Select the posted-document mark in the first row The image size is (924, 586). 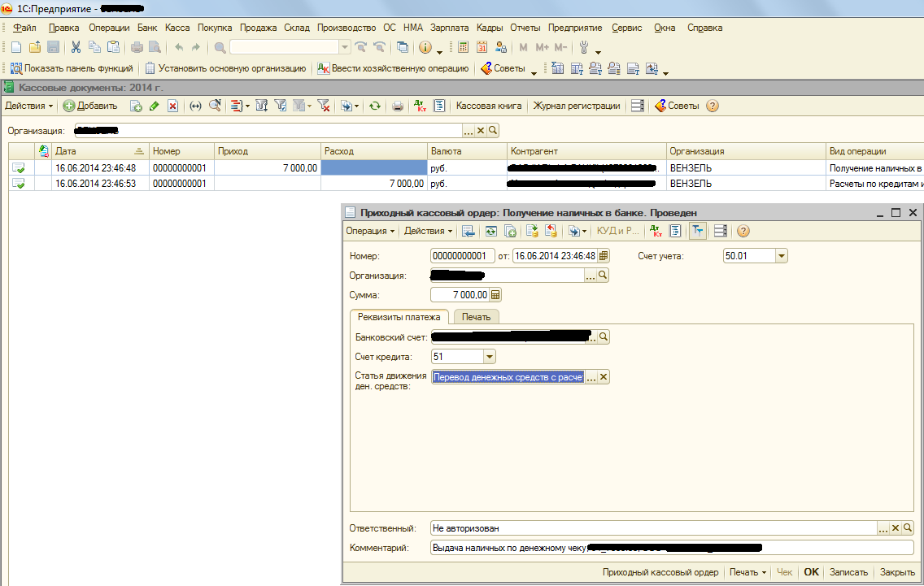tap(18, 168)
